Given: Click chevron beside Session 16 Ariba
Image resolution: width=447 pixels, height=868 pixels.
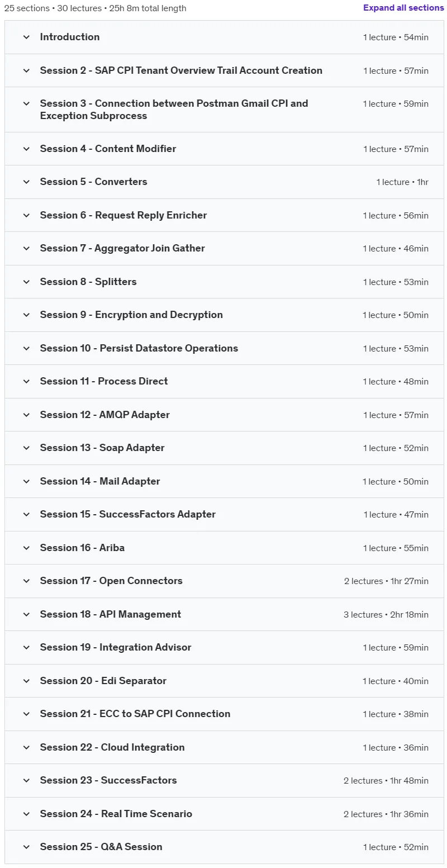Looking at the screenshot, I should click(x=26, y=548).
